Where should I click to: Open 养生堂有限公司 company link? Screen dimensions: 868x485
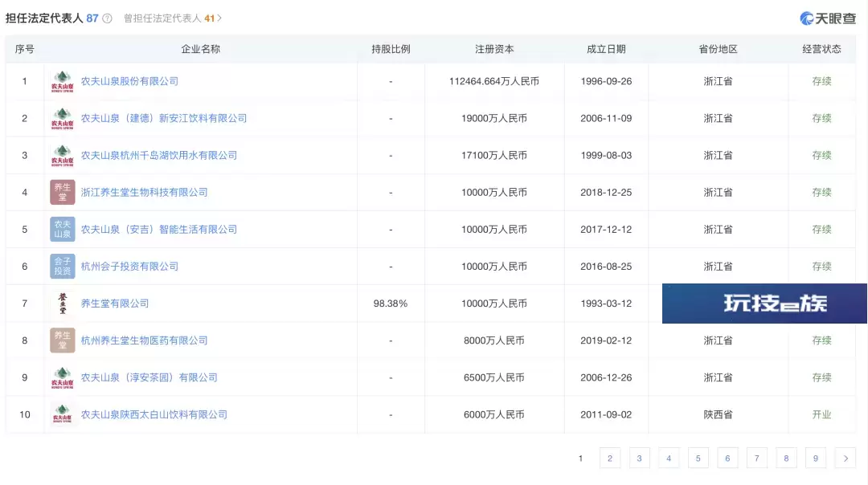click(x=115, y=304)
